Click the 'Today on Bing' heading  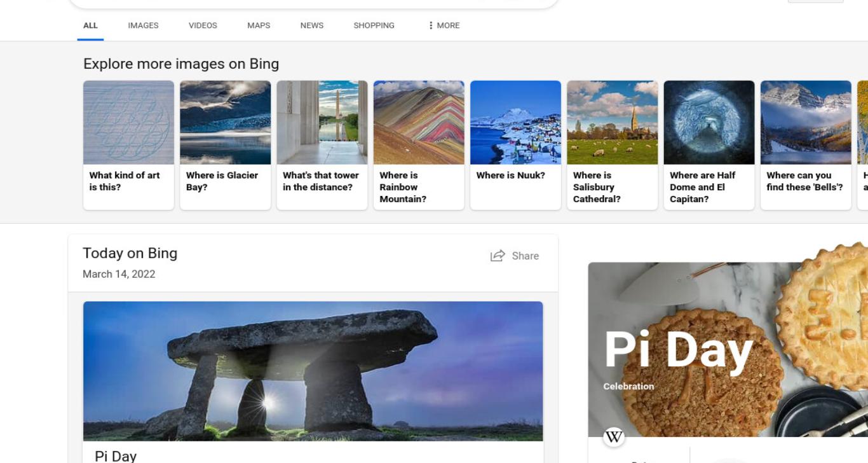130,253
